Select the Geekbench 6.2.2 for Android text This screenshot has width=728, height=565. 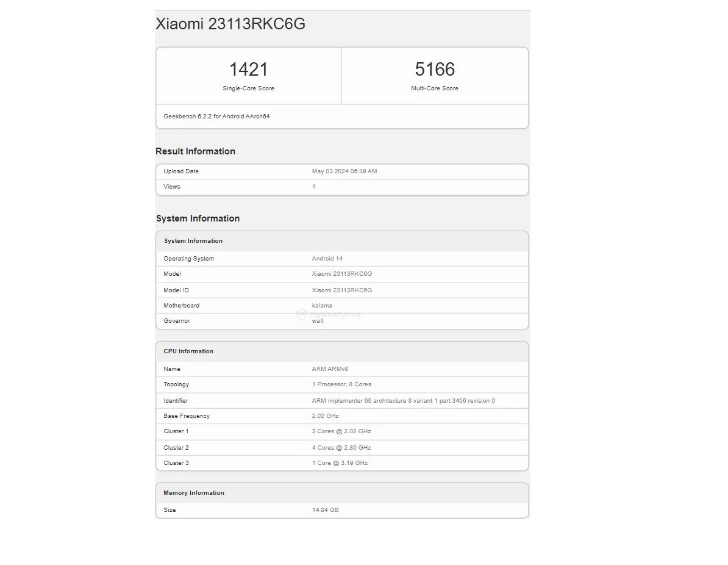click(x=216, y=116)
